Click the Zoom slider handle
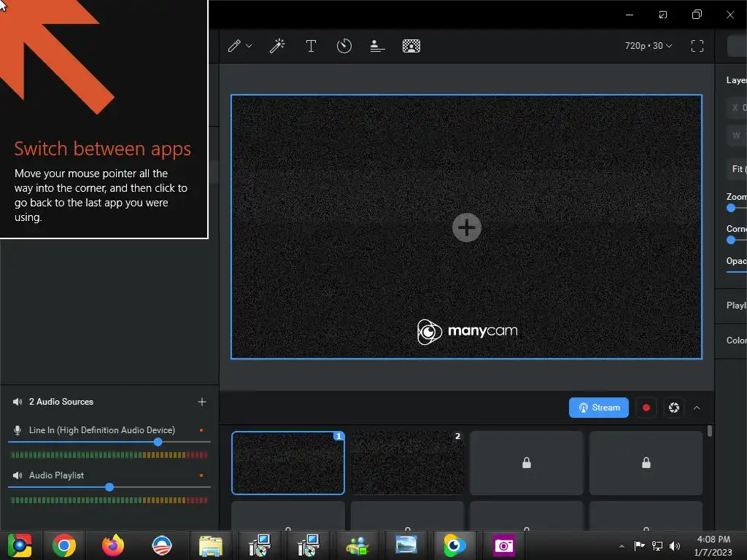 coord(731,208)
